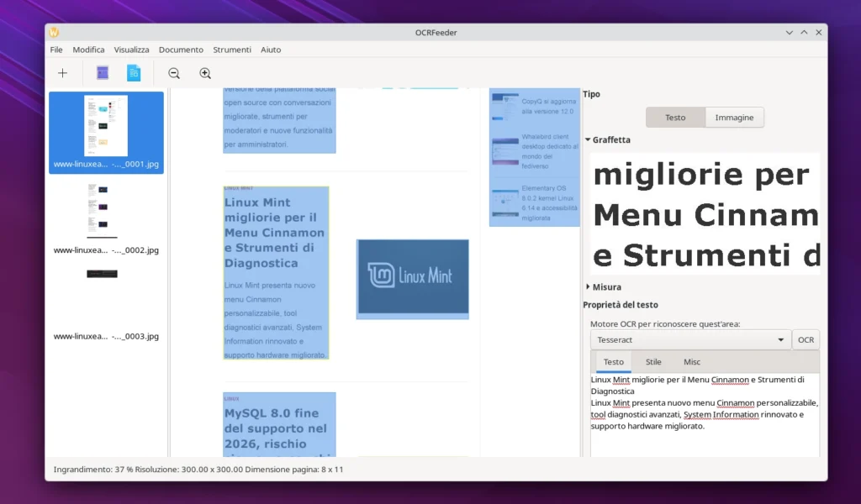Image resolution: width=861 pixels, height=504 pixels.
Task: Click the purple page recognition toolbar icon
Action: [103, 73]
